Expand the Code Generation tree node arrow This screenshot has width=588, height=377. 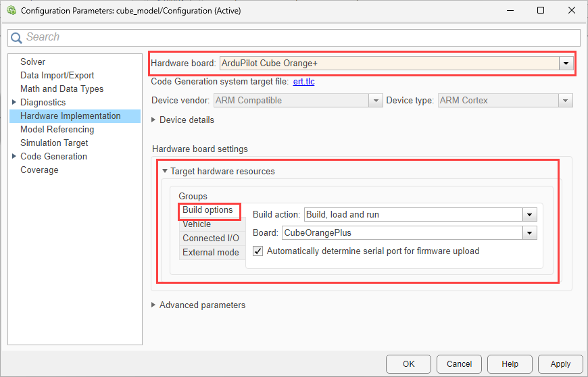(x=14, y=156)
